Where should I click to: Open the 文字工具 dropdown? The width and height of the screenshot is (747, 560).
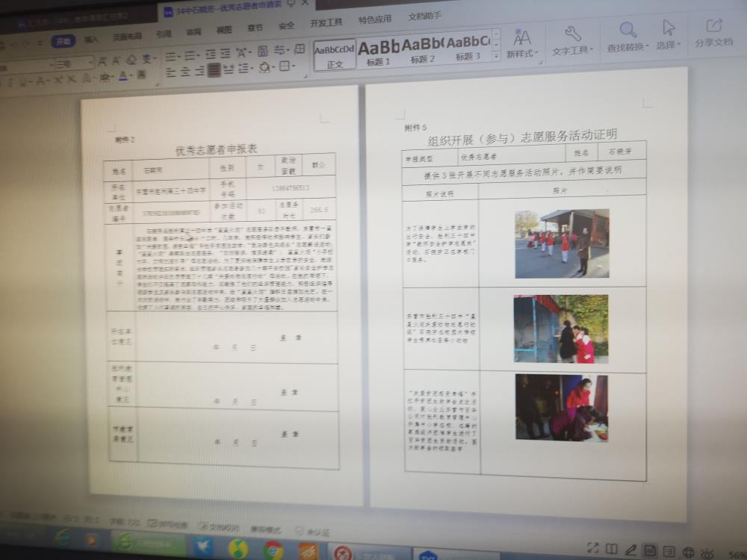click(x=572, y=41)
